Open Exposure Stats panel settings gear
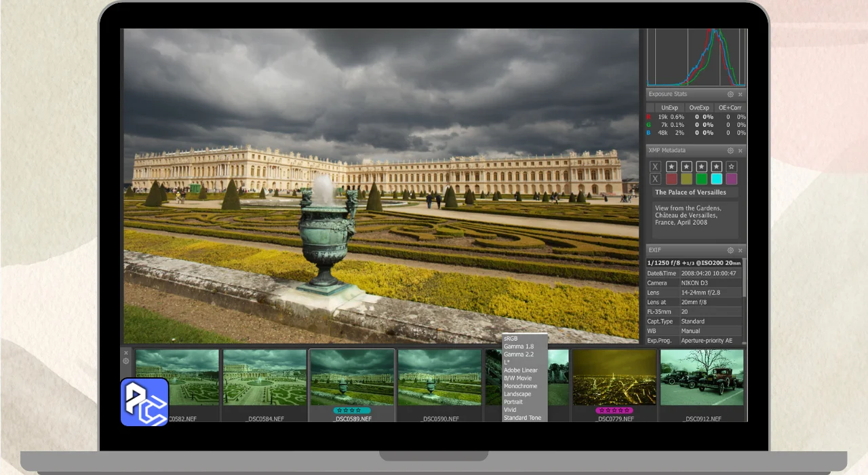 pos(730,94)
